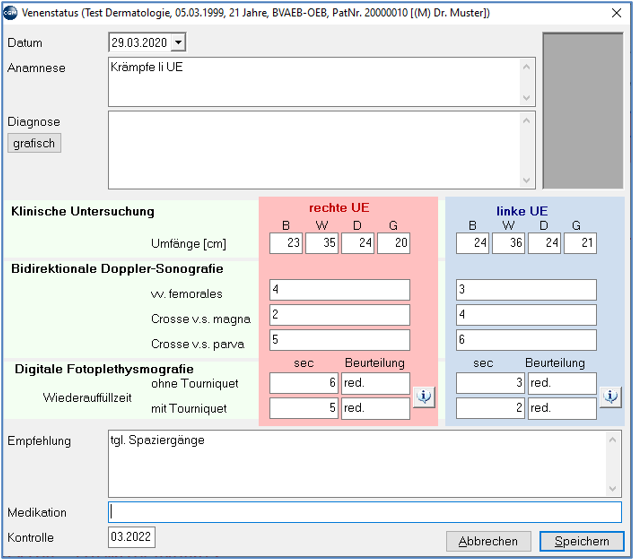Click the gray image preview panel
Viewport: 634px width, 560px height.
[x=583, y=111]
